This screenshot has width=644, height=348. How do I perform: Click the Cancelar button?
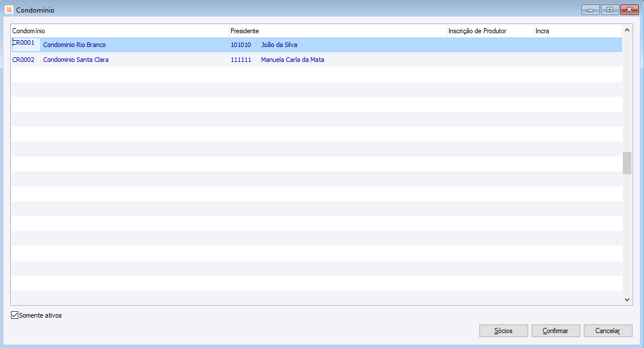608,331
